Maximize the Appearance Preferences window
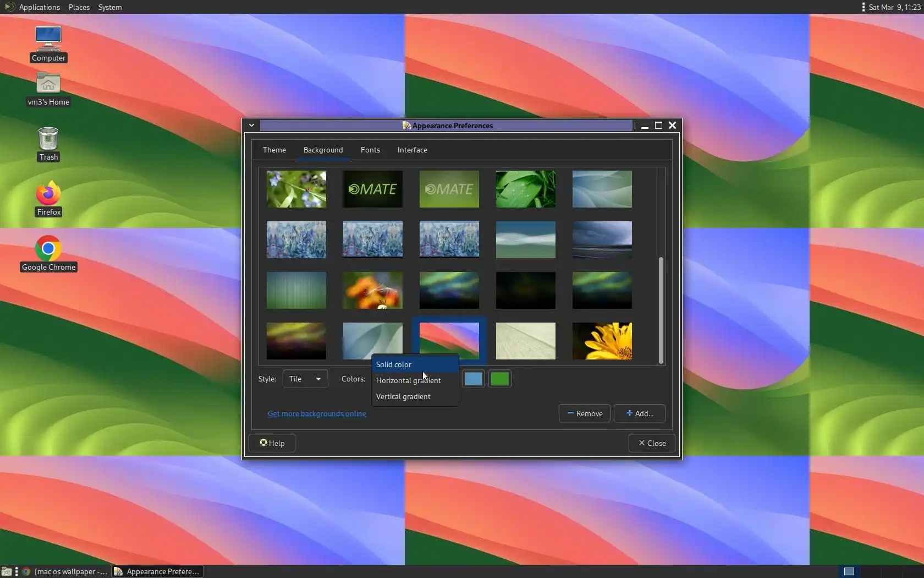 point(658,126)
